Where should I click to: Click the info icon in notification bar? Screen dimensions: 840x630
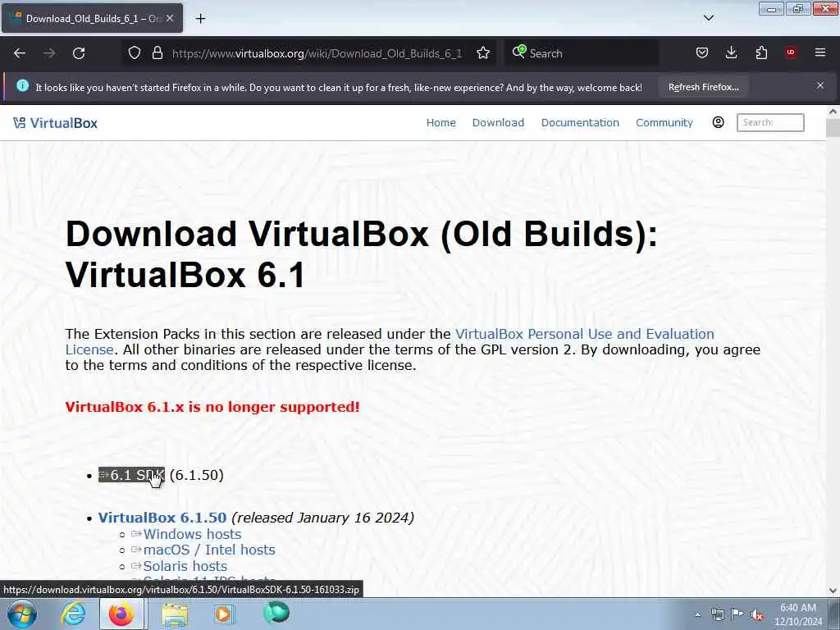tap(22, 85)
